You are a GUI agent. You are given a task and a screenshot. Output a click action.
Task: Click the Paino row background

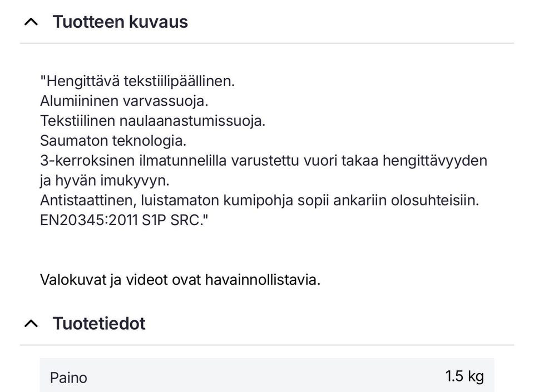coord(267,376)
